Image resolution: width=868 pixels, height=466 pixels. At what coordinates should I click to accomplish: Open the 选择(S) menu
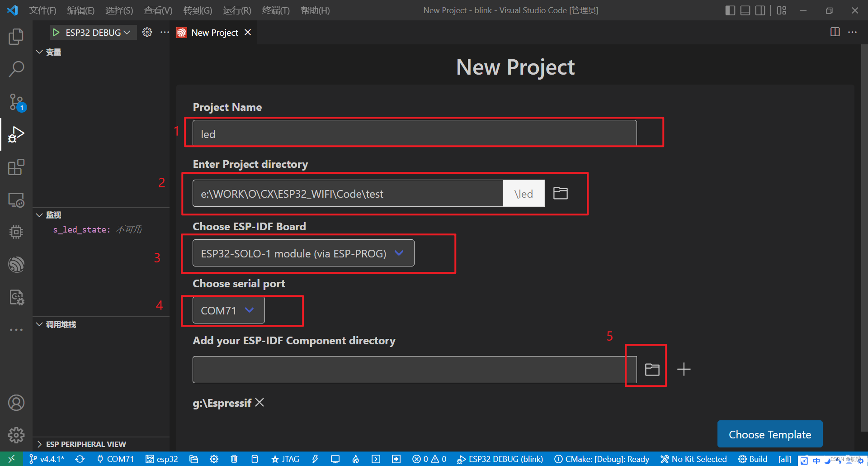click(119, 10)
